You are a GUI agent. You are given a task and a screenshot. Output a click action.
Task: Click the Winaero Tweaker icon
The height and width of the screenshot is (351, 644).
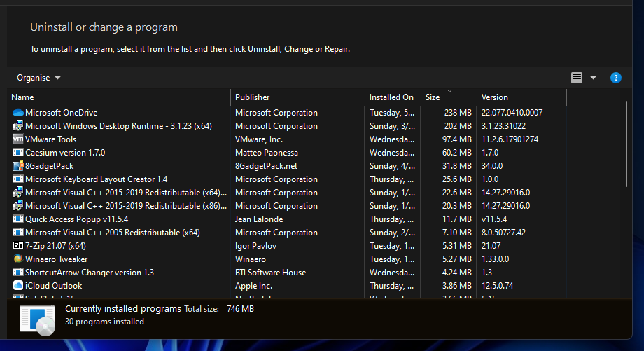coord(18,259)
